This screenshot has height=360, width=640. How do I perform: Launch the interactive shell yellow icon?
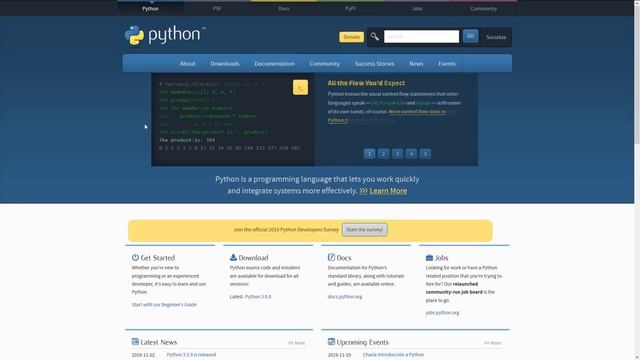tap(300, 87)
